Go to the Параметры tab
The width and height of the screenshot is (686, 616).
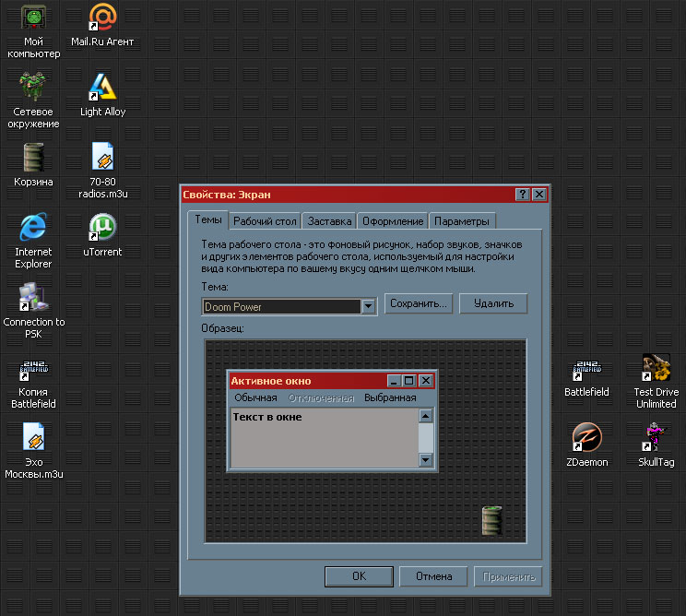[463, 221]
